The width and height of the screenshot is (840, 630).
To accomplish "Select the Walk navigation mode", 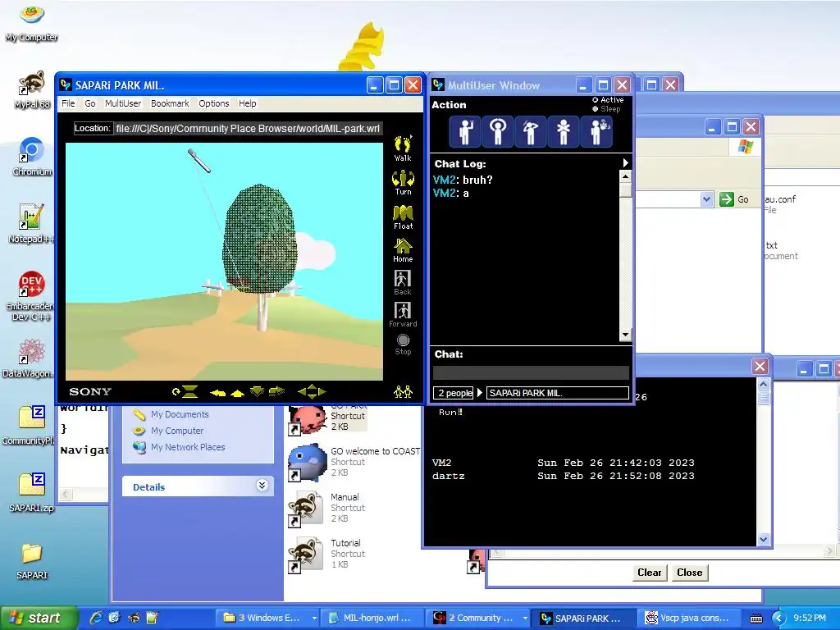I will click(403, 148).
